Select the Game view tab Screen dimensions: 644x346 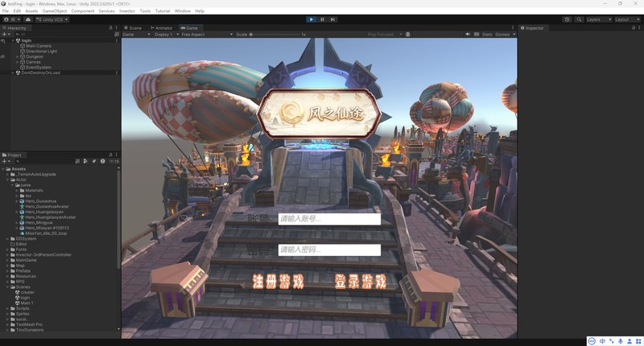coord(189,28)
